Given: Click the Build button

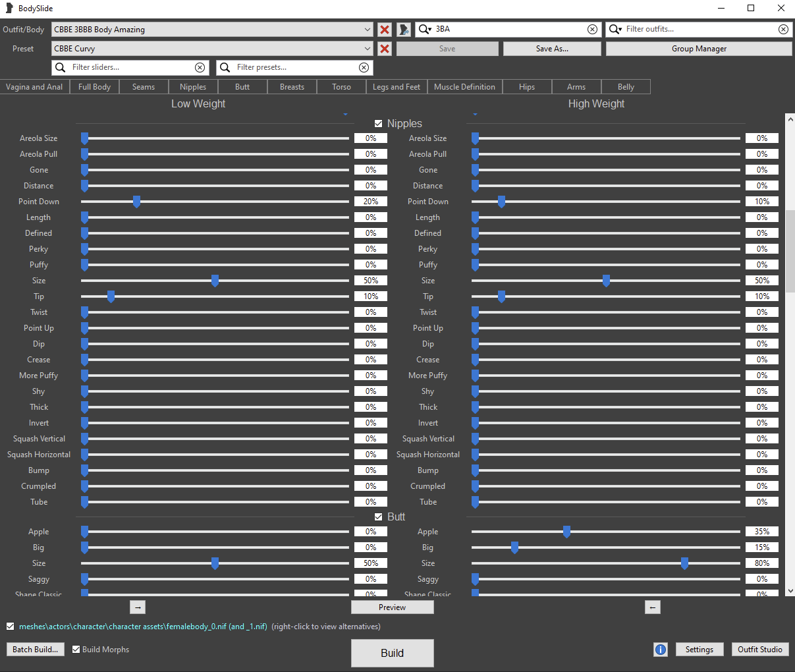Looking at the screenshot, I should pyautogui.click(x=392, y=653).
